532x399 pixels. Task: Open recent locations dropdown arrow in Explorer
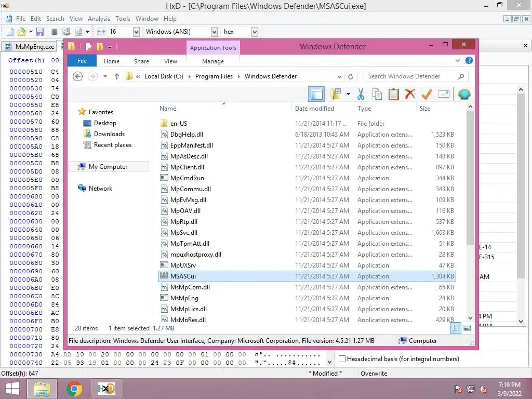105,76
